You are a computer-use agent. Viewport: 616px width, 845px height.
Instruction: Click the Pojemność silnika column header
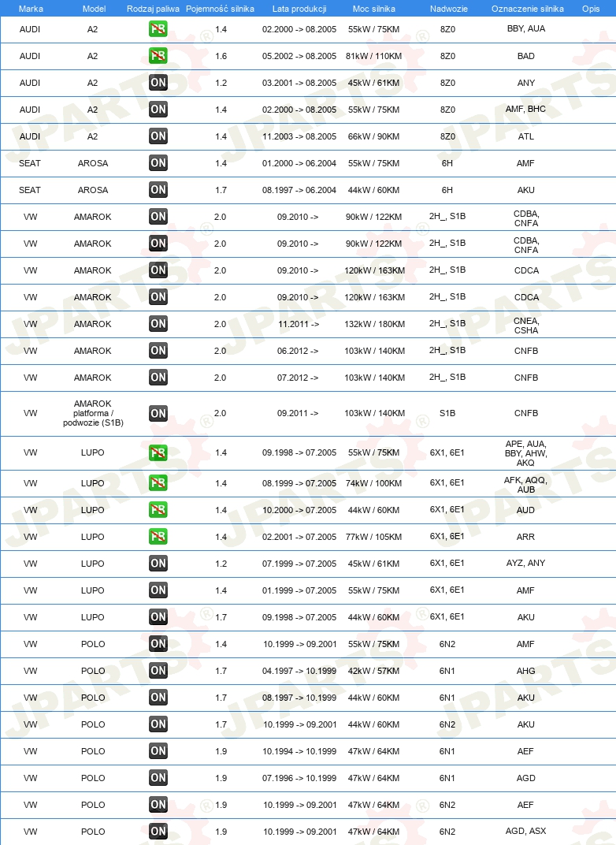[x=220, y=9]
